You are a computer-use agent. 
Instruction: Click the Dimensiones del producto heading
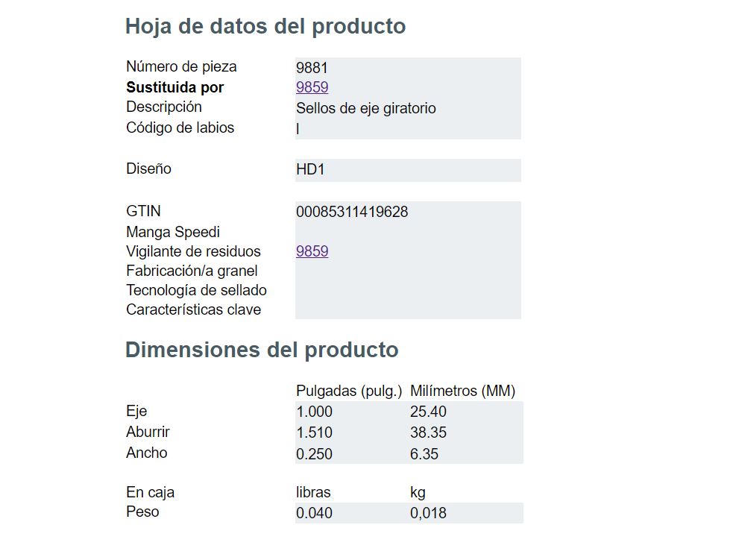[262, 350]
